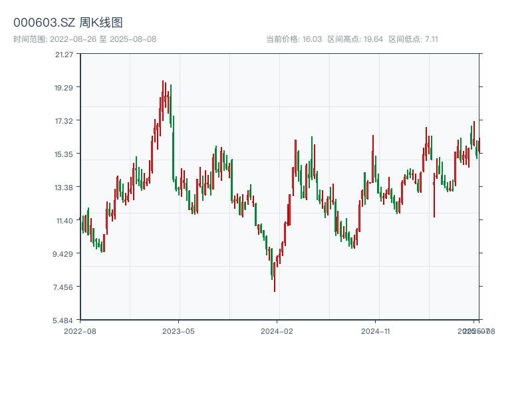Click the 区间低点: 7.11 label
Image resolution: width=532 pixels, height=399 pixels.
click(x=413, y=39)
